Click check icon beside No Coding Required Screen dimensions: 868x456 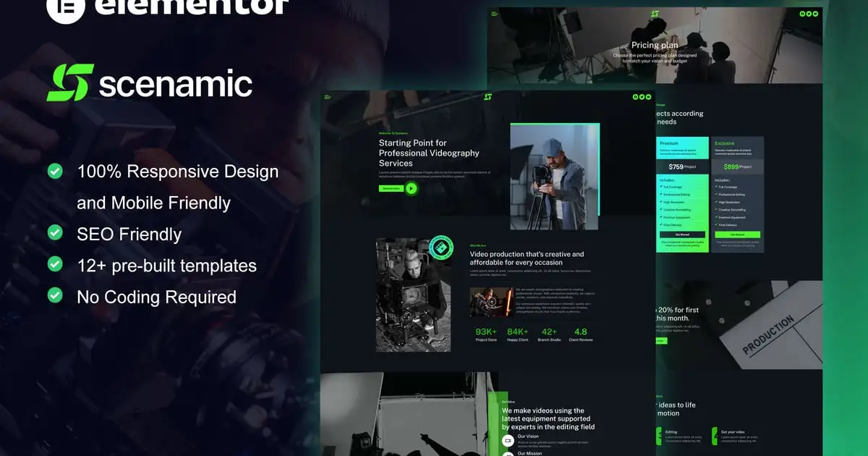54,295
